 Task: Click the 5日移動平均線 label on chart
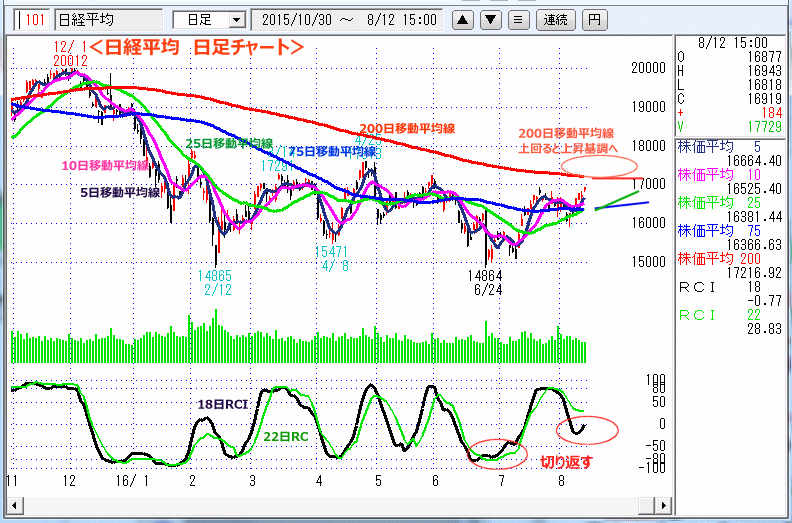click(x=120, y=192)
